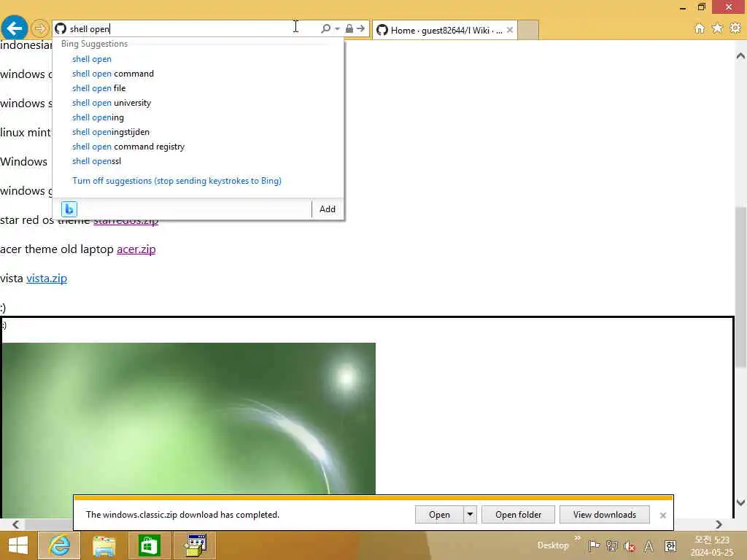This screenshot has height=560, width=747.
Task: Click the green aurora wallpaper image
Action: click(189, 418)
